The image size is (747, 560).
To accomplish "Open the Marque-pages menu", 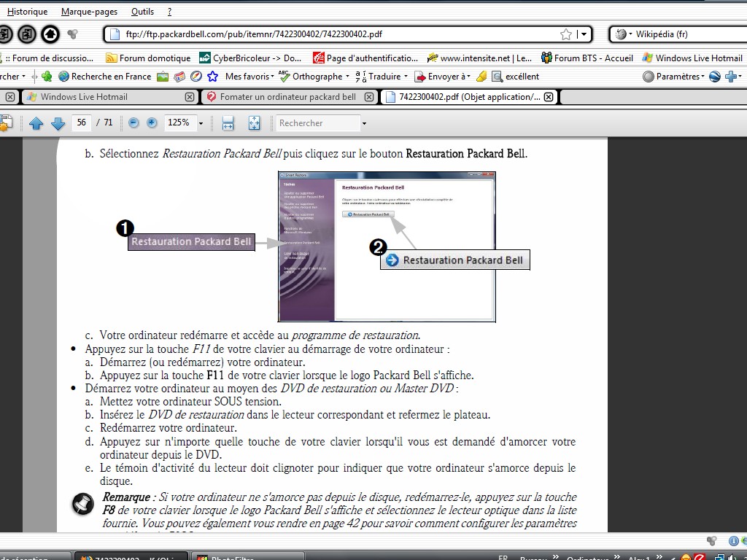I will tap(89, 12).
